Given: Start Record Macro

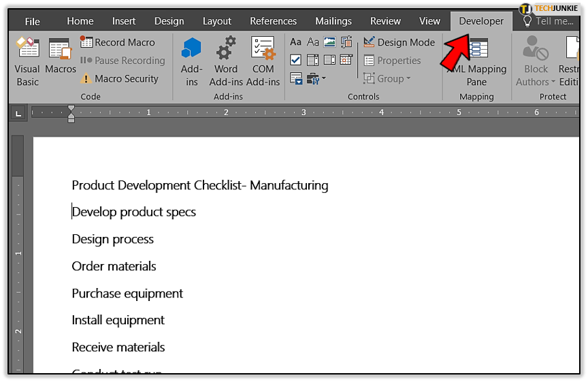Looking at the screenshot, I should [x=117, y=42].
